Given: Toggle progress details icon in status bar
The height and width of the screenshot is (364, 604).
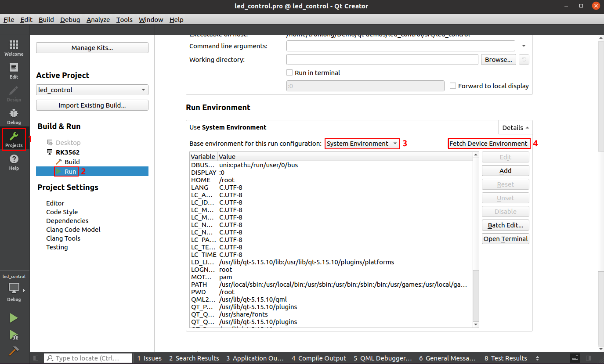Looking at the screenshot, I should [x=575, y=358].
